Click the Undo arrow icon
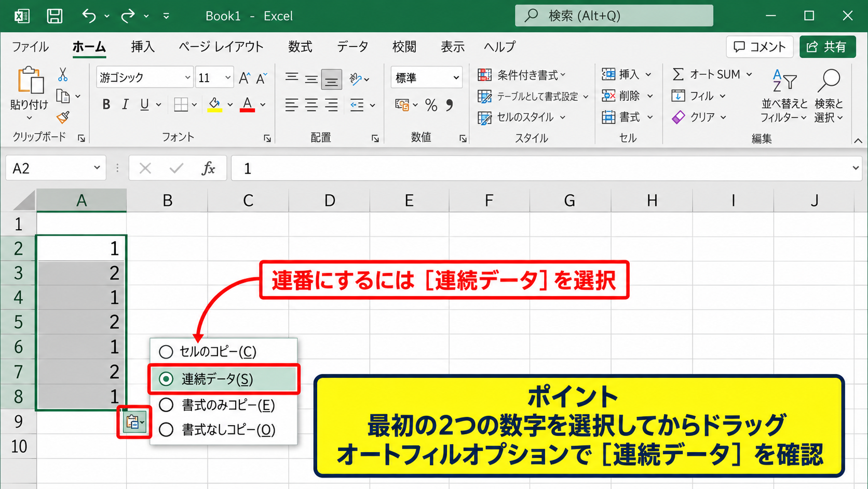This screenshot has height=489, width=868. click(89, 16)
